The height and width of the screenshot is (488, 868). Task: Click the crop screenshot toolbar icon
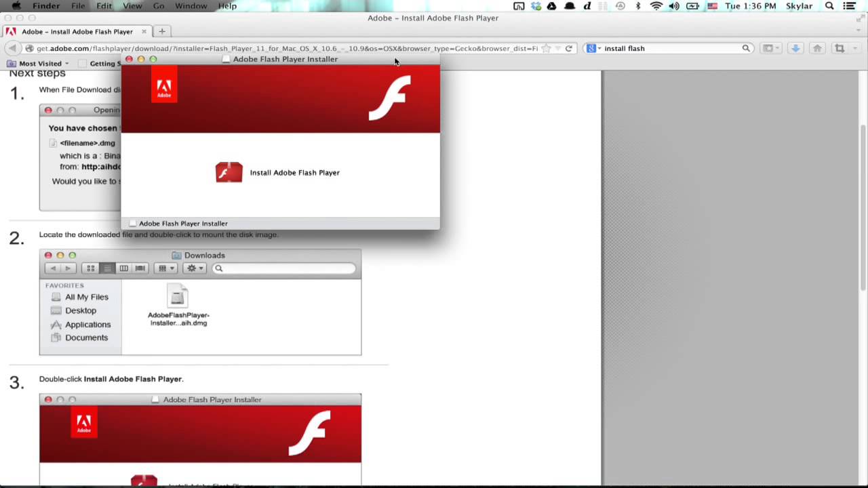pos(840,48)
